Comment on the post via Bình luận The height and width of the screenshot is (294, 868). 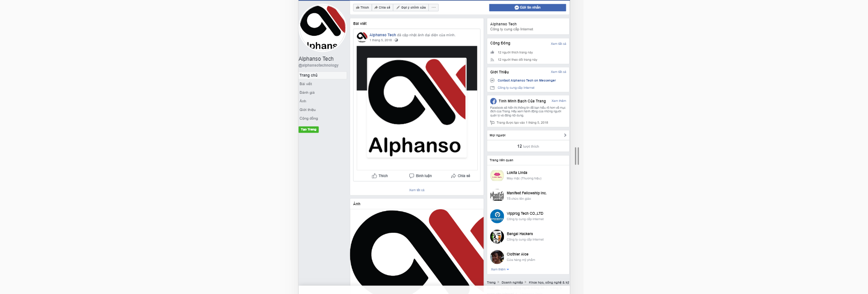pos(420,176)
